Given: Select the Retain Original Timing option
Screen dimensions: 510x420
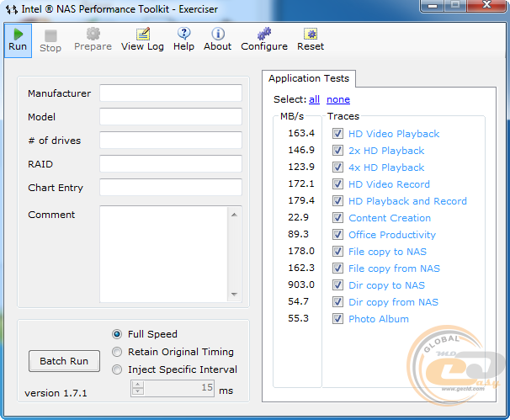Looking at the screenshot, I should (x=118, y=352).
